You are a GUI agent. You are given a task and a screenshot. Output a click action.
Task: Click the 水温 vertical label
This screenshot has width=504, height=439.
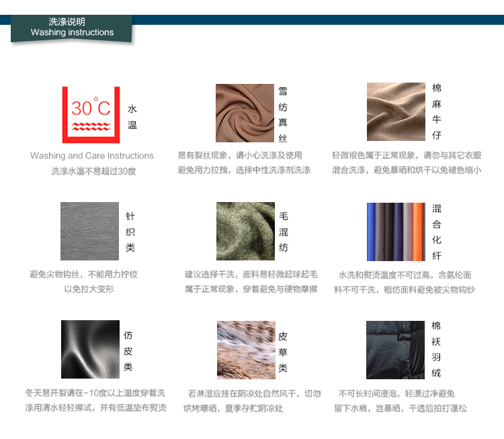tap(132, 116)
